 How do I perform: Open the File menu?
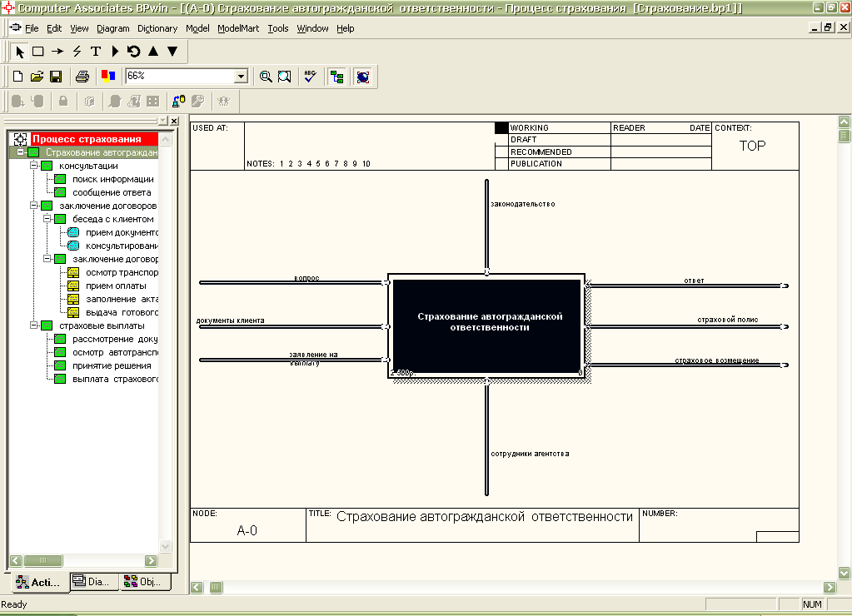point(32,28)
